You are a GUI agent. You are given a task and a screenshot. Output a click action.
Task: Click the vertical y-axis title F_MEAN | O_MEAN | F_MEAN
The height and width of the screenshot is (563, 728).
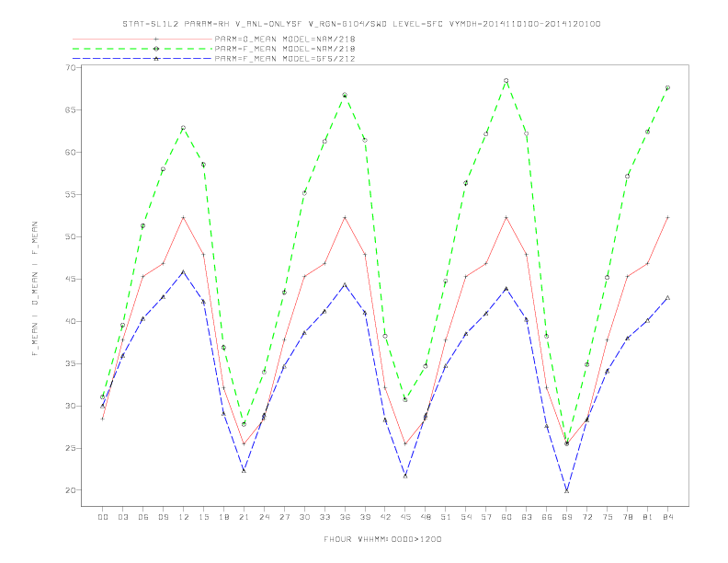[35, 289]
